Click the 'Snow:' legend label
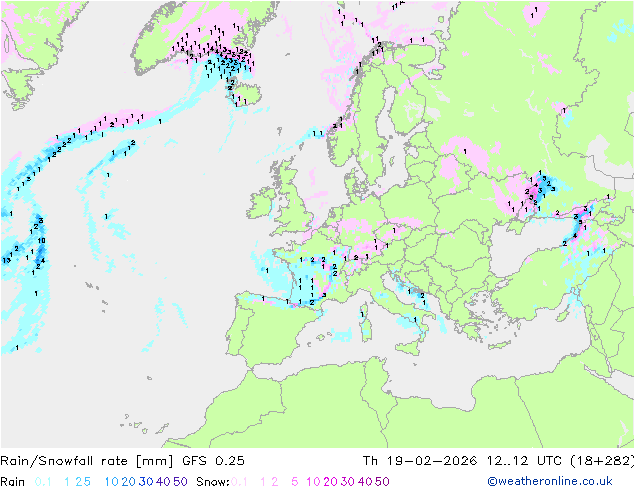Viewport: 634px width, 490px height. pos(213,482)
